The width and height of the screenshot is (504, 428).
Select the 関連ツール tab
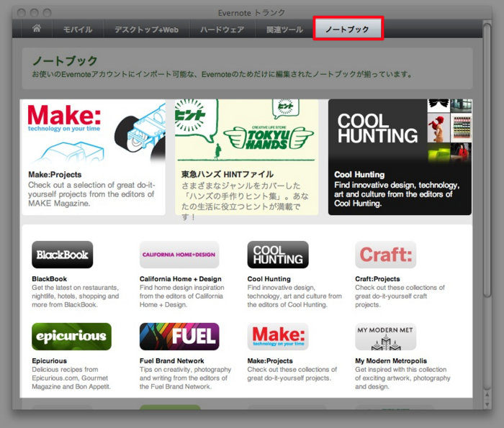pos(285,29)
